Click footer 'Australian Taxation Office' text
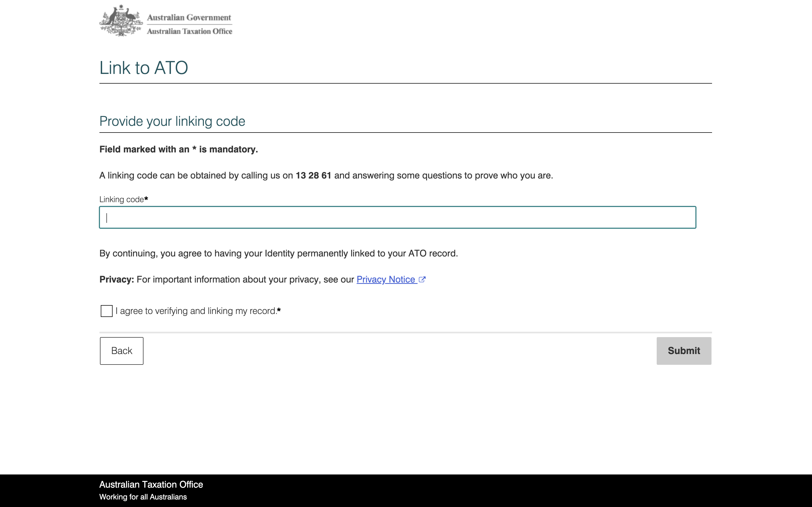The image size is (812, 507). (x=151, y=484)
